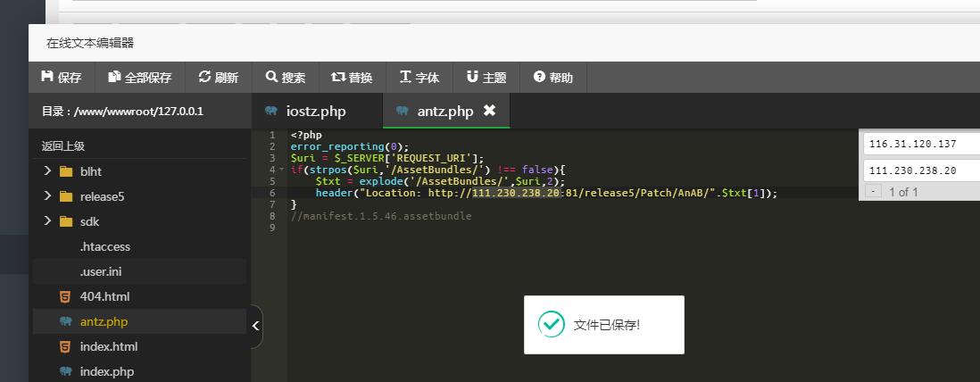The width and height of the screenshot is (980, 382).
Task: Expand the release5 folder chevron
Action: [47, 196]
